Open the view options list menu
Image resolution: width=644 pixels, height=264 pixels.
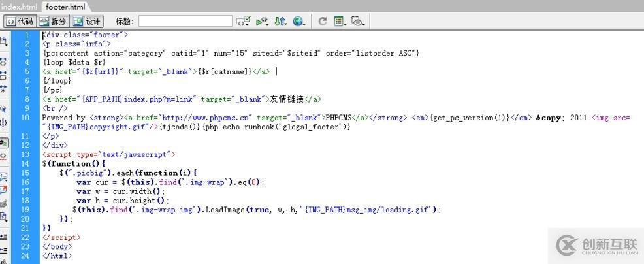[x=340, y=22]
